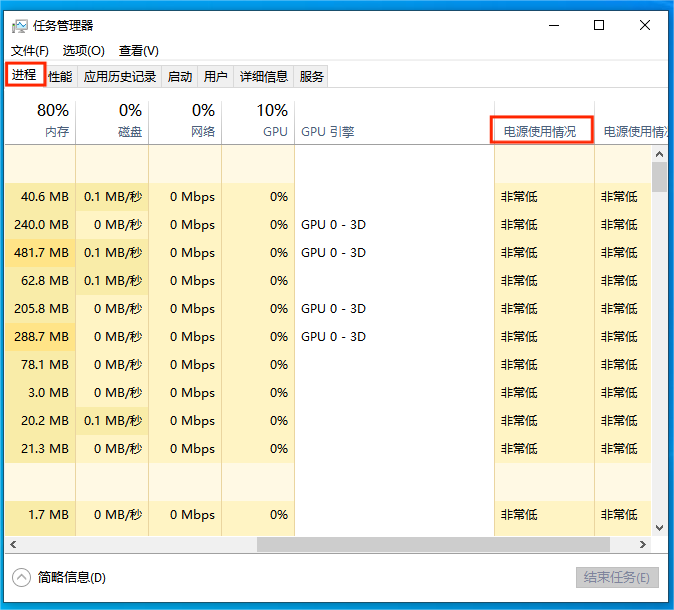Click the horizontal scrollbar left arrow
The image size is (674, 610).
[13, 545]
